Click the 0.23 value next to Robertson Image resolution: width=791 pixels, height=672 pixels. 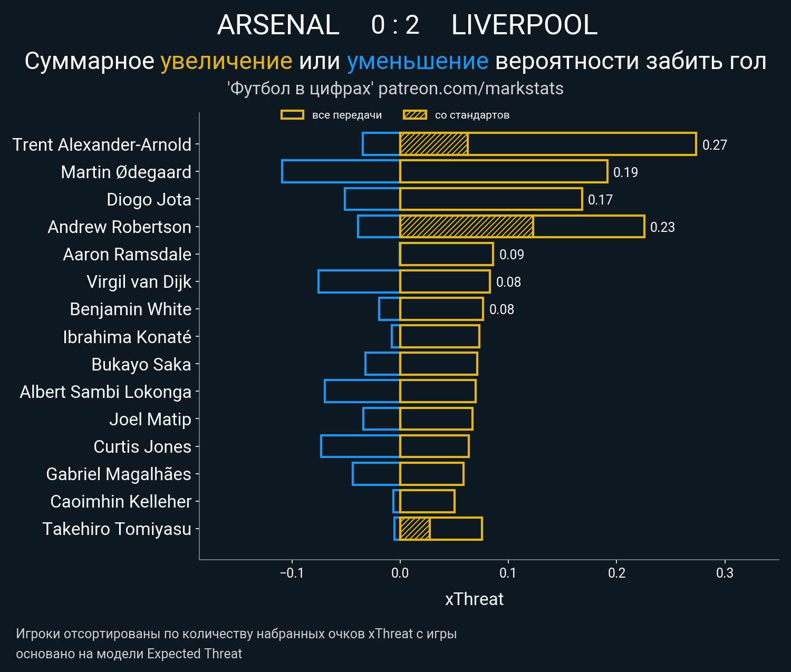[x=662, y=227]
